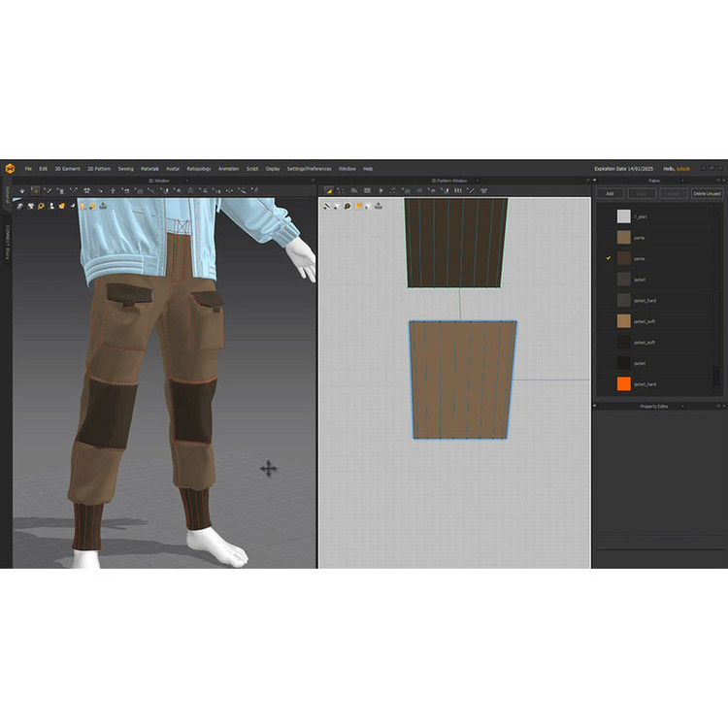Image resolution: width=728 pixels, height=728 pixels.
Task: Toggle the checkmark beside the dark pants fabric
Action: [609, 258]
